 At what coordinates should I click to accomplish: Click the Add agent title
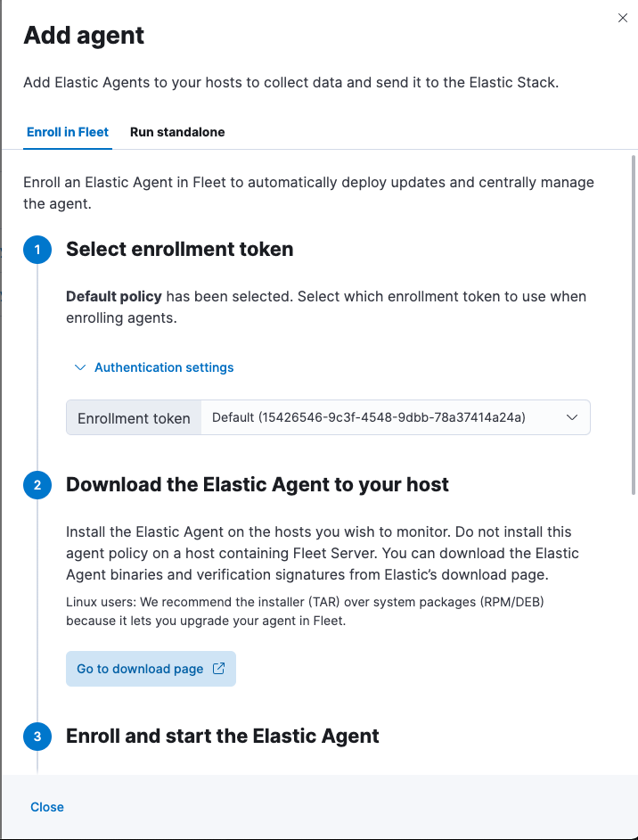click(84, 37)
